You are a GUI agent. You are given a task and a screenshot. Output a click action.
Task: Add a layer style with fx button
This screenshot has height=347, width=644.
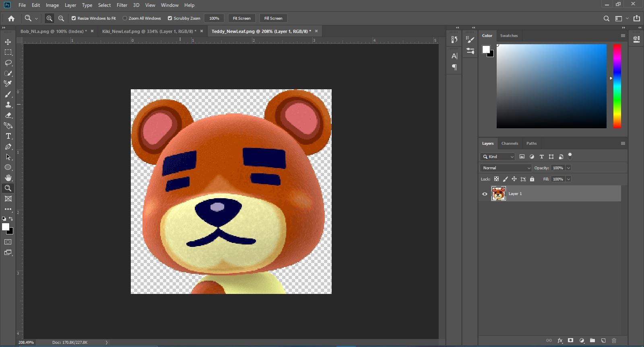[560, 341]
